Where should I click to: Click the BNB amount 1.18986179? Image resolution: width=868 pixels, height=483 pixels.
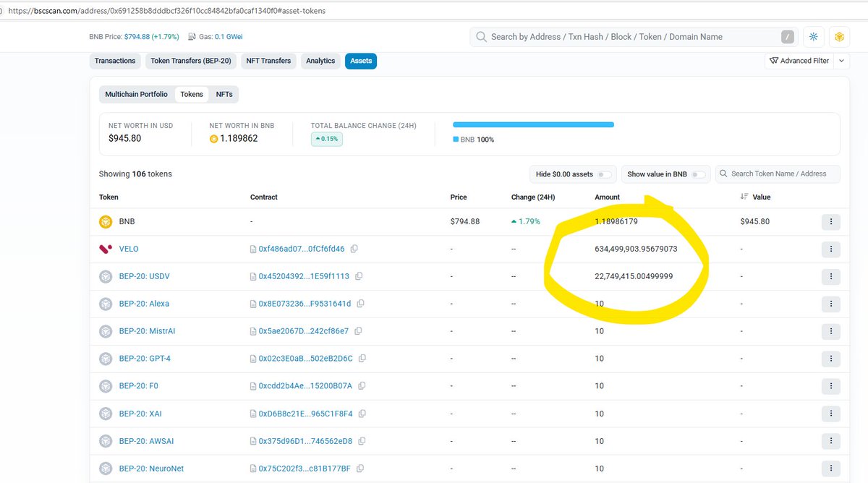click(x=616, y=221)
